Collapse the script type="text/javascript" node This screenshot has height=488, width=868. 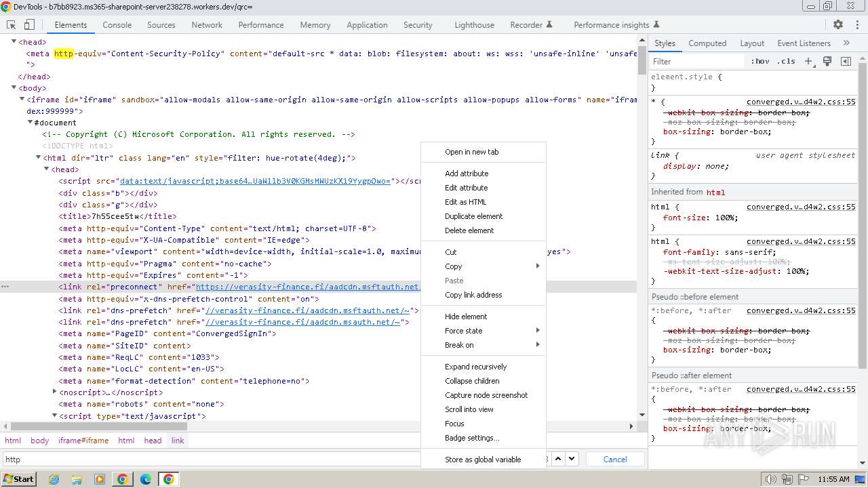click(54, 415)
